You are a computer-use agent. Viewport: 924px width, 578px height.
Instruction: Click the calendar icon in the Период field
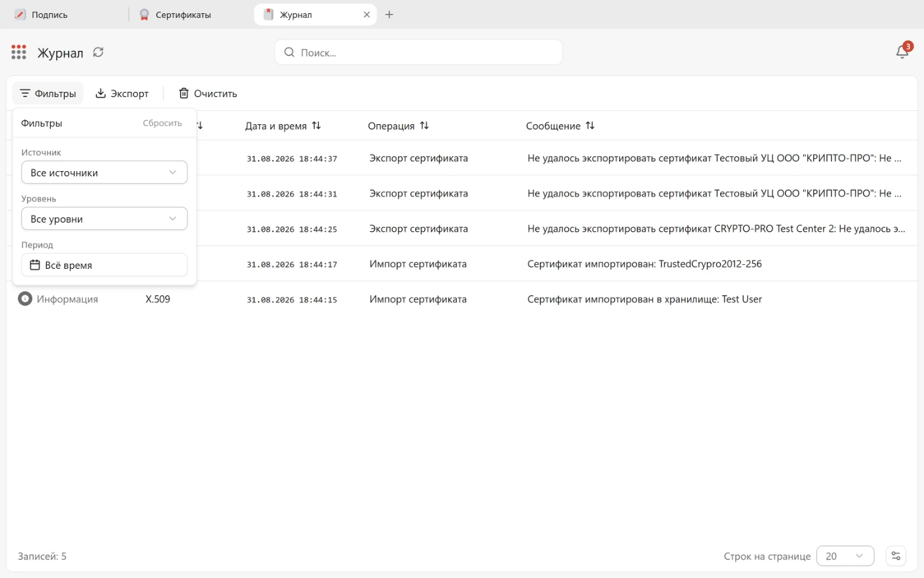coord(35,265)
